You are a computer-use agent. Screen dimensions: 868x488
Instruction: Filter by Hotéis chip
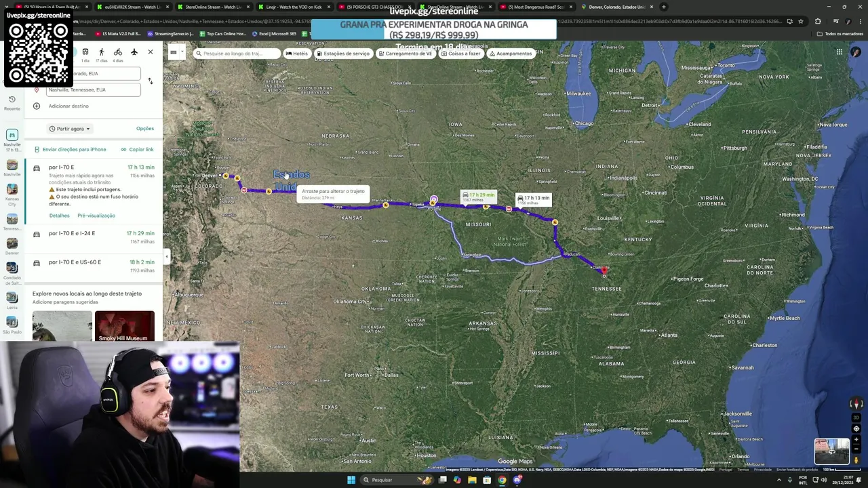pos(296,54)
